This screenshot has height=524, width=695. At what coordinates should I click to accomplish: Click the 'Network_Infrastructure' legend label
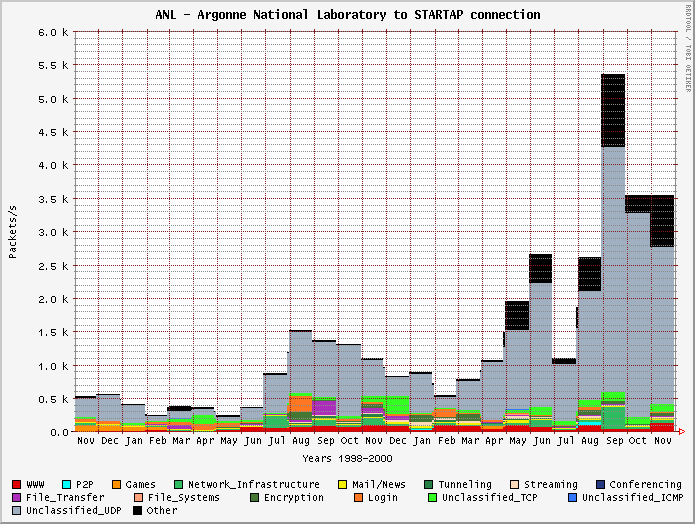(254, 485)
